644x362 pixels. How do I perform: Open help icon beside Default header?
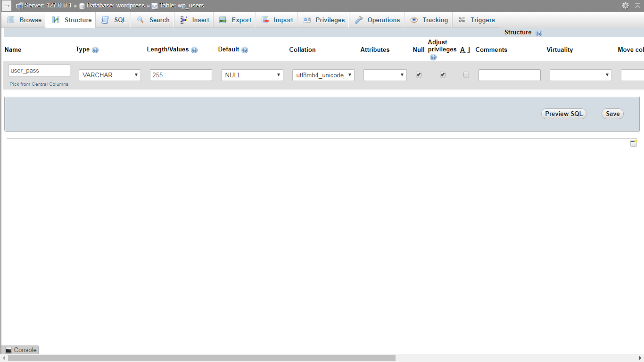(x=245, y=50)
